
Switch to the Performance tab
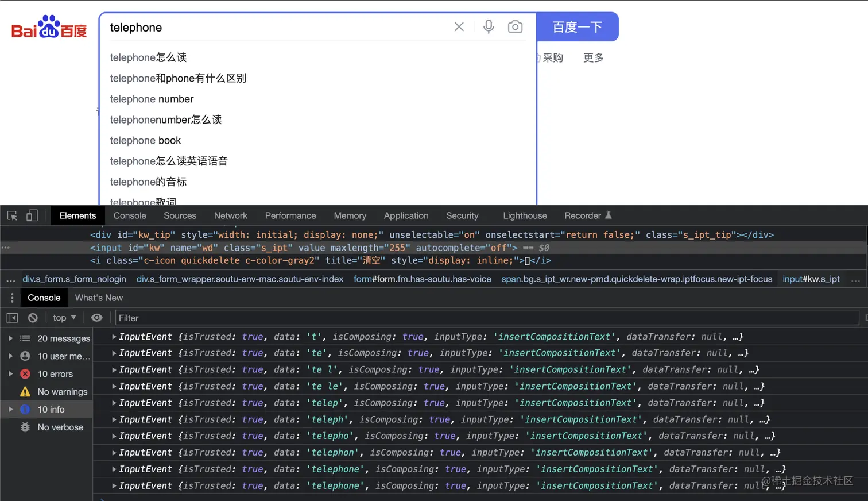tap(290, 215)
